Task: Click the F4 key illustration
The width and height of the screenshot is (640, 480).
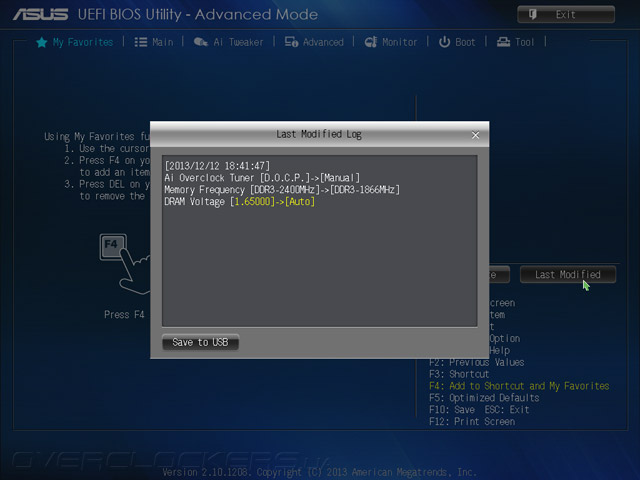Action: (113, 247)
